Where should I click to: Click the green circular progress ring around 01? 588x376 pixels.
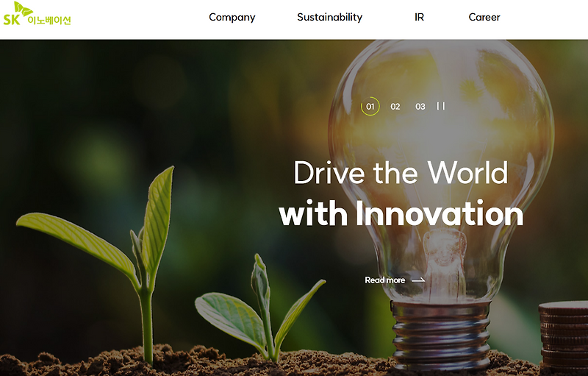pyautogui.click(x=370, y=107)
